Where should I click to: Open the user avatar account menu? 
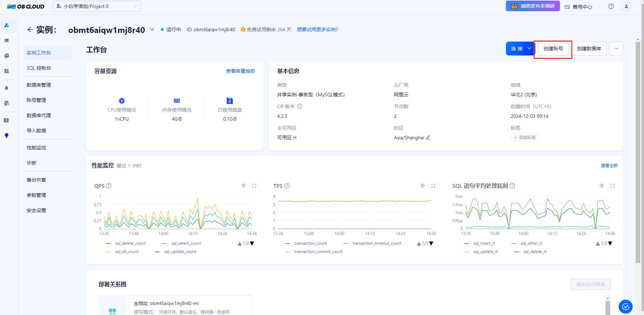pos(626,6)
